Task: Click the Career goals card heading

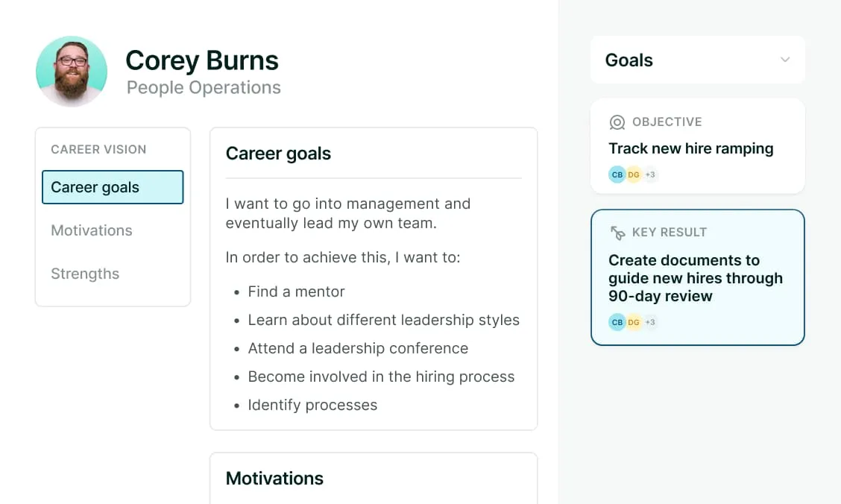Action: (x=278, y=154)
